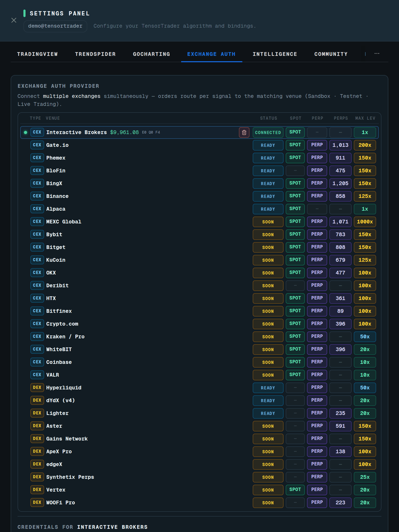The width and height of the screenshot is (399, 532).
Task: Choose the Kraken / Pro venue
Action: pyautogui.click(x=199, y=337)
